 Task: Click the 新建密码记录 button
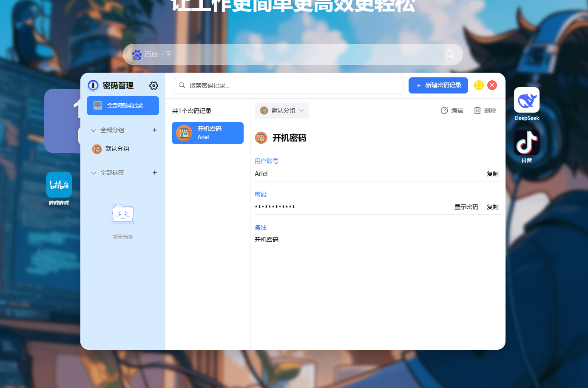[x=438, y=85]
